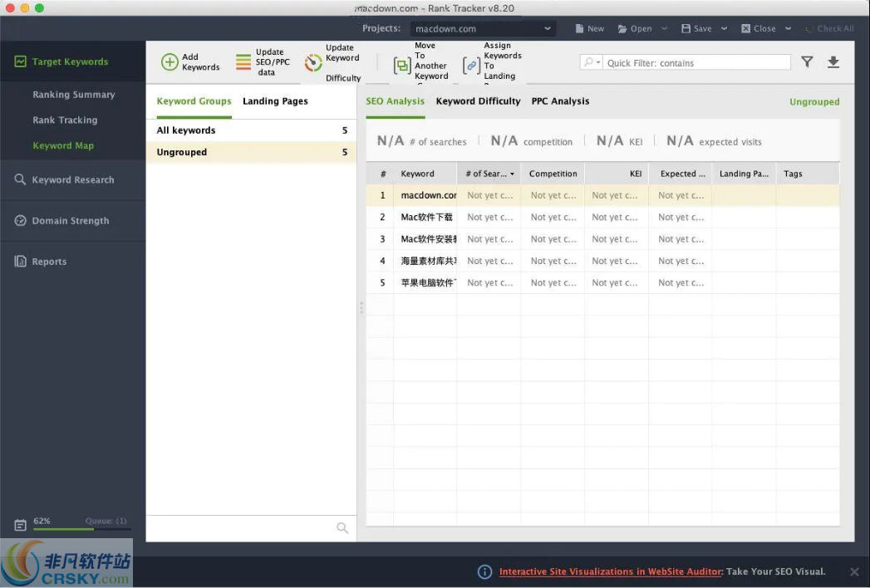Screen dimensions: 870x588
Task: Click the scheduler calendar icon
Action: (x=20, y=525)
